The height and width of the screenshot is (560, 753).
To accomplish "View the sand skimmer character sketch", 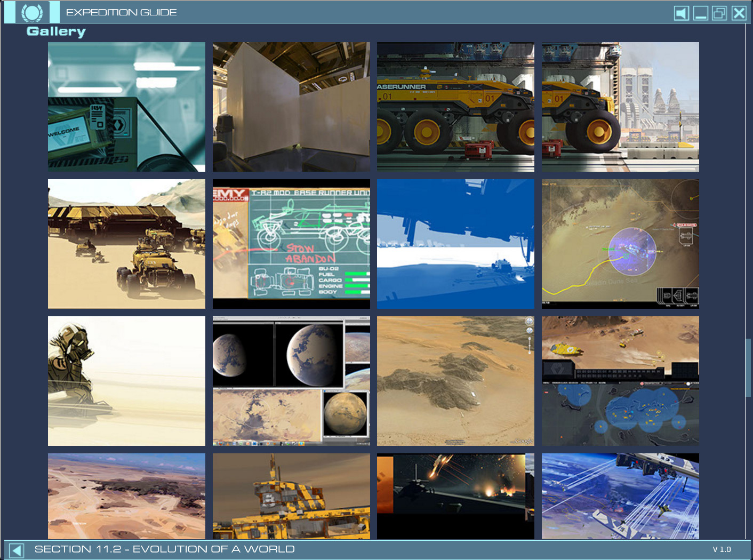I will (x=126, y=381).
